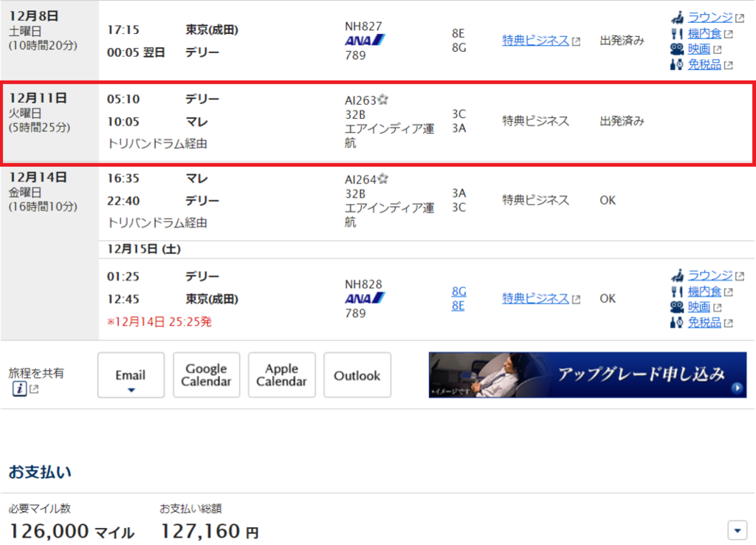Click duty-free bottle icon in NH827 row
This screenshot has width=756, height=545.
(677, 64)
